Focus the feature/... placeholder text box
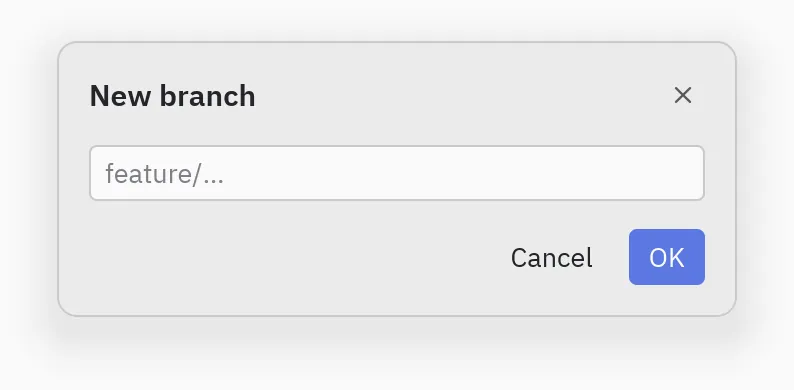 point(397,173)
